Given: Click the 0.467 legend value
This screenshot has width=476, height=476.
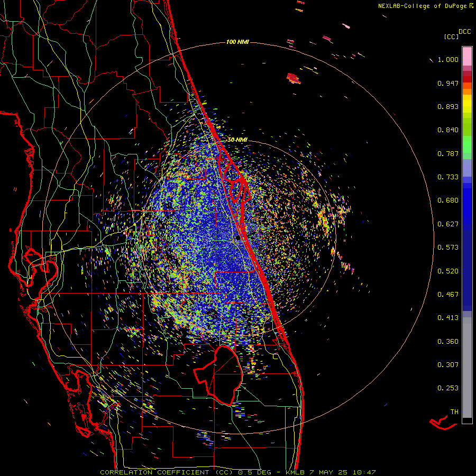Looking at the screenshot, I should point(448,295).
